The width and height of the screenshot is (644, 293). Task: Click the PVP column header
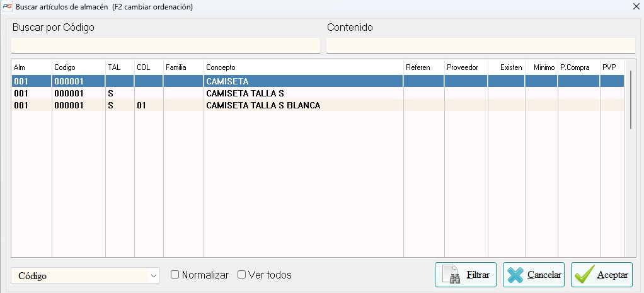click(612, 67)
